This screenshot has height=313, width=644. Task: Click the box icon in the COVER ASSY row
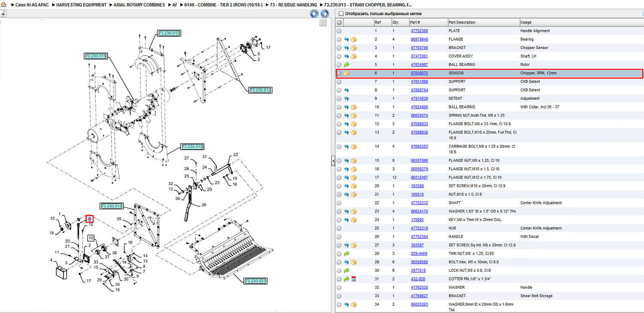354,56
